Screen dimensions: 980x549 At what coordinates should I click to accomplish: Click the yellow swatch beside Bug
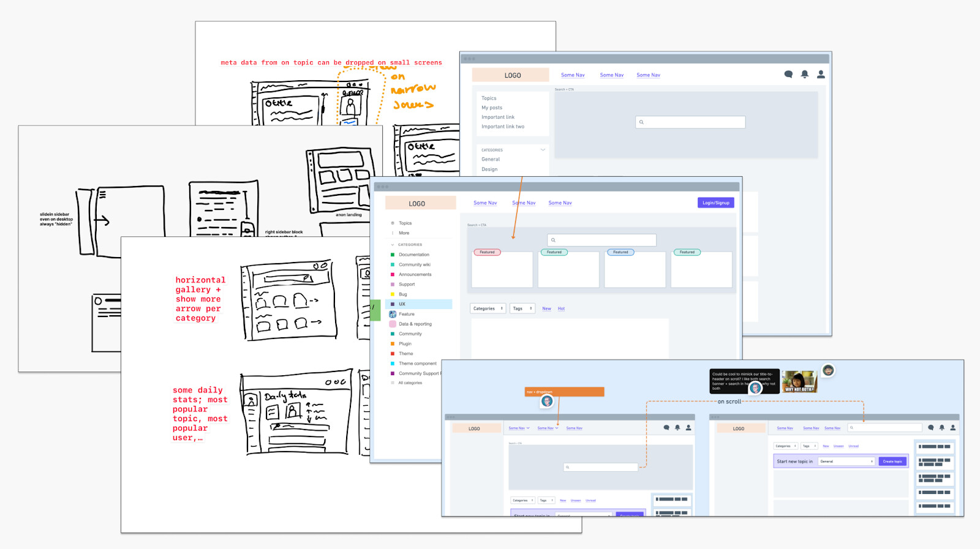(393, 294)
